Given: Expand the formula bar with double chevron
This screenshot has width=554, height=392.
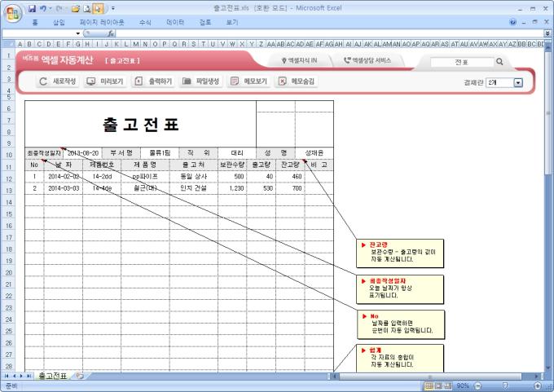Looking at the screenshot, I should [547, 33].
